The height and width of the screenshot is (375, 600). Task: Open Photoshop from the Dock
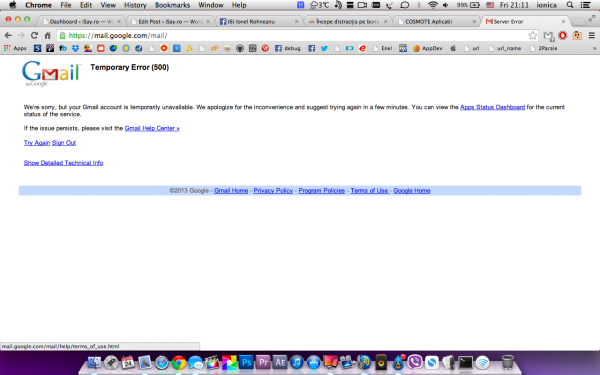(x=246, y=362)
